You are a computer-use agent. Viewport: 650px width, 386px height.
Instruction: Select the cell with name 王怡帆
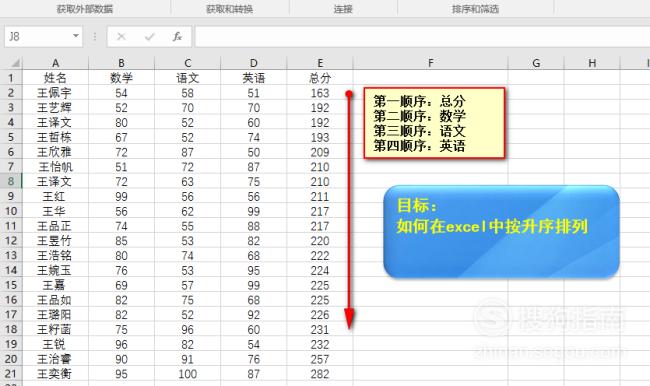55,167
